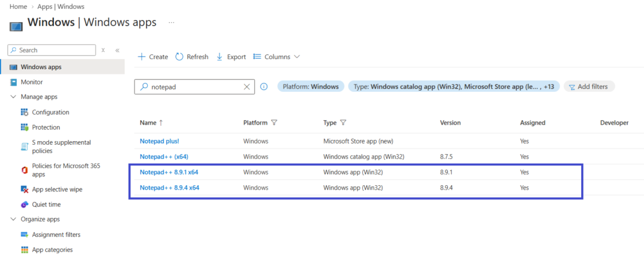Click the Create button
The height and width of the screenshot is (267, 644).
(x=153, y=57)
